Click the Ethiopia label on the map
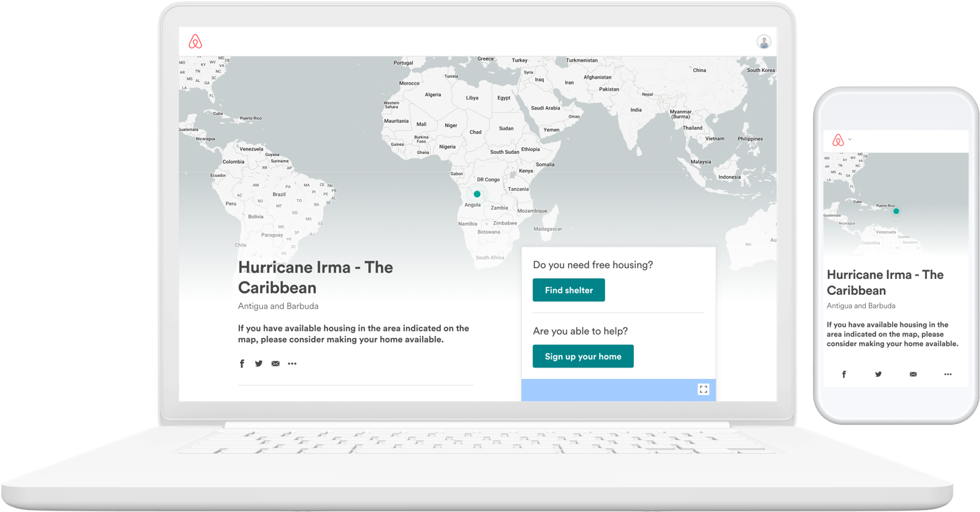The height and width of the screenshot is (512, 980). click(530, 149)
